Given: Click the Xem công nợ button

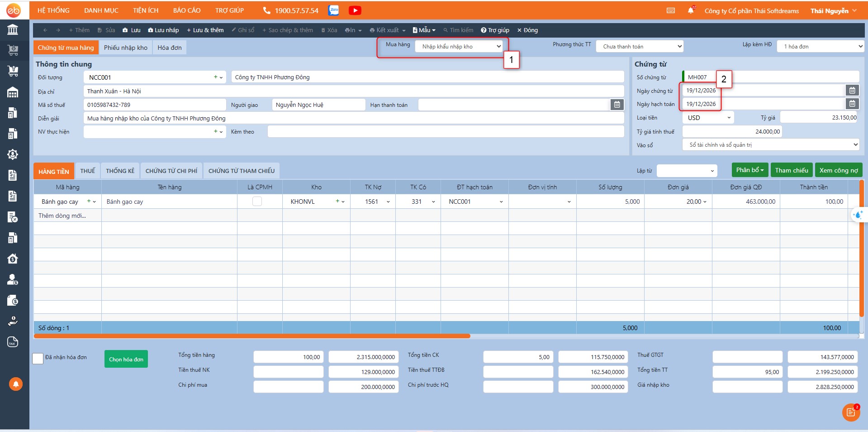Looking at the screenshot, I should tap(838, 170).
